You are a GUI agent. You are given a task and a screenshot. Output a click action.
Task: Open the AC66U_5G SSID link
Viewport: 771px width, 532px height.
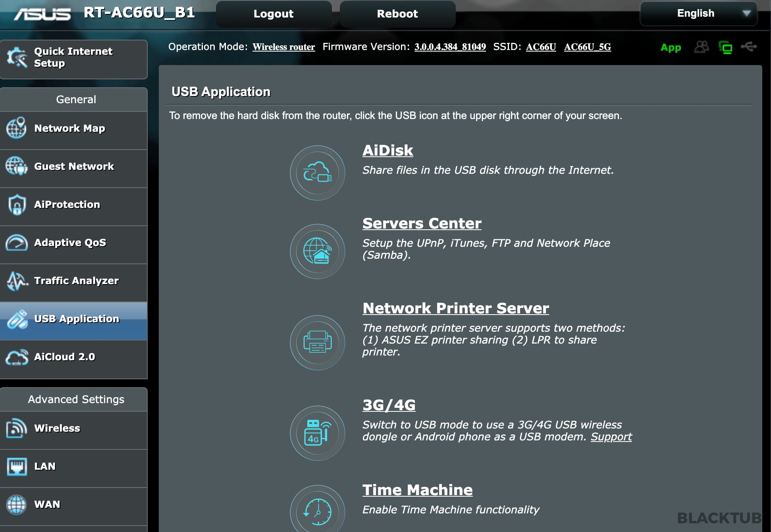point(587,47)
